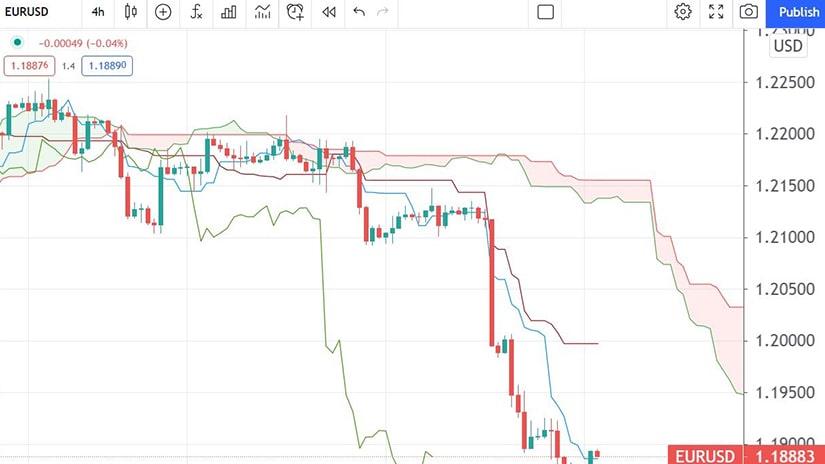
Task: Click the compare or add symbol icon
Action: coord(163,12)
